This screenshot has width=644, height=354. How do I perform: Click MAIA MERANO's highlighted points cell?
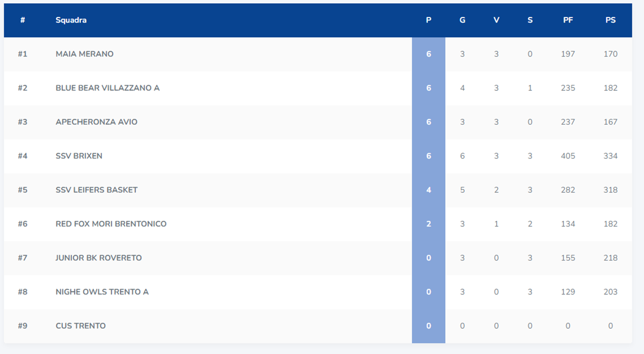(x=429, y=54)
